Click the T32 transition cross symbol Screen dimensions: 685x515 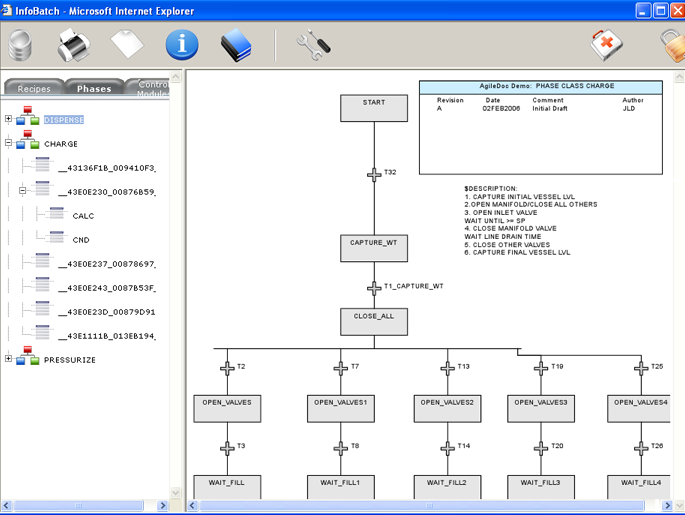pyautogui.click(x=374, y=175)
